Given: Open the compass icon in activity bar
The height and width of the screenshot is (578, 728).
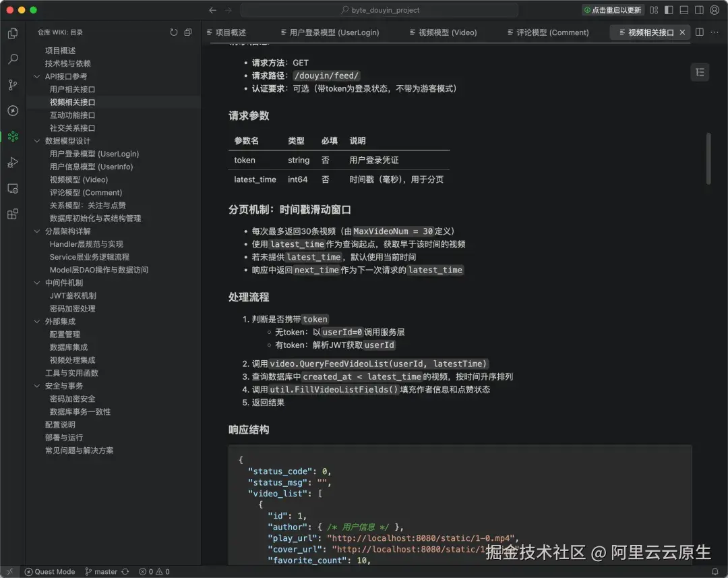Looking at the screenshot, I should click(13, 111).
